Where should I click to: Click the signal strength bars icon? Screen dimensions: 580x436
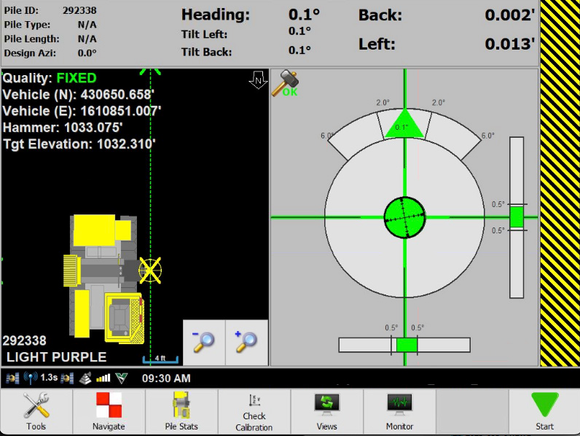[x=103, y=378]
